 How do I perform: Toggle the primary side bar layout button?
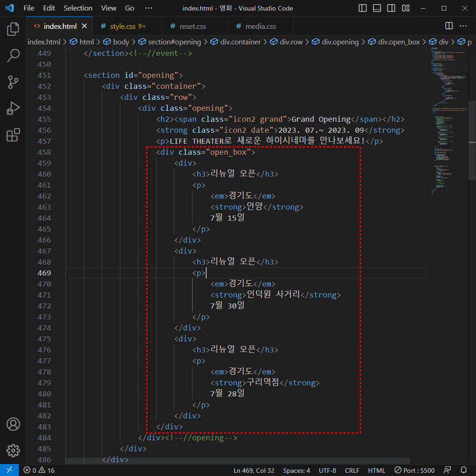click(363, 8)
